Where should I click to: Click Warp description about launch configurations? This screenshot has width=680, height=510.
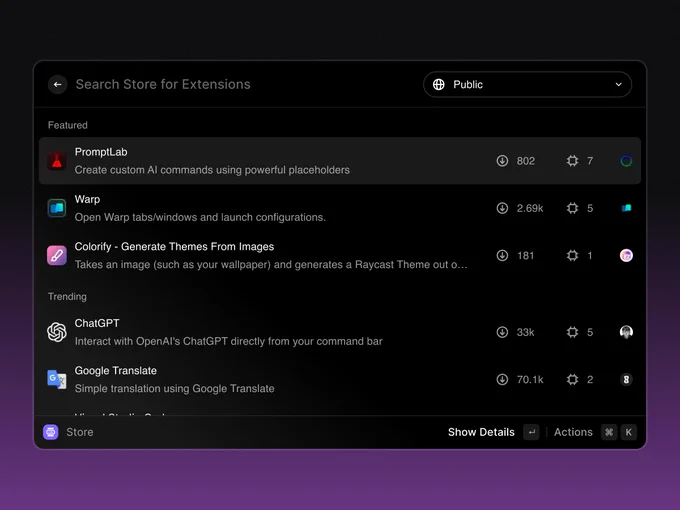point(200,217)
